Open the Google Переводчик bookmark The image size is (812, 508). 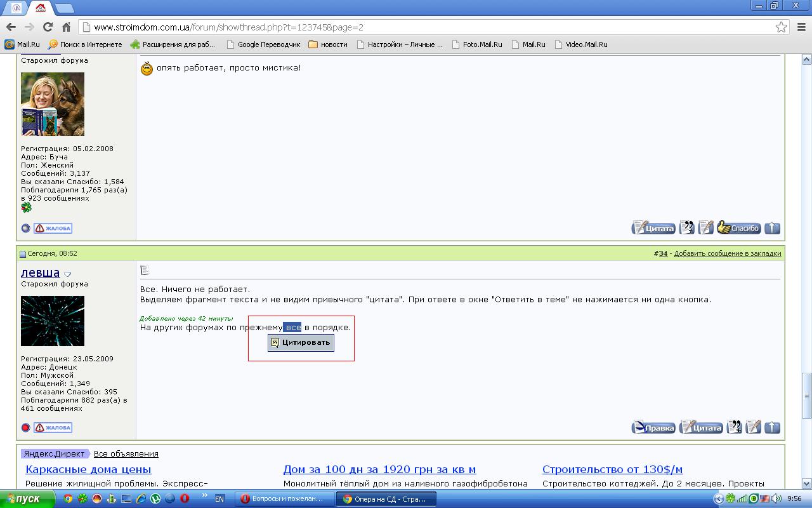(x=263, y=44)
